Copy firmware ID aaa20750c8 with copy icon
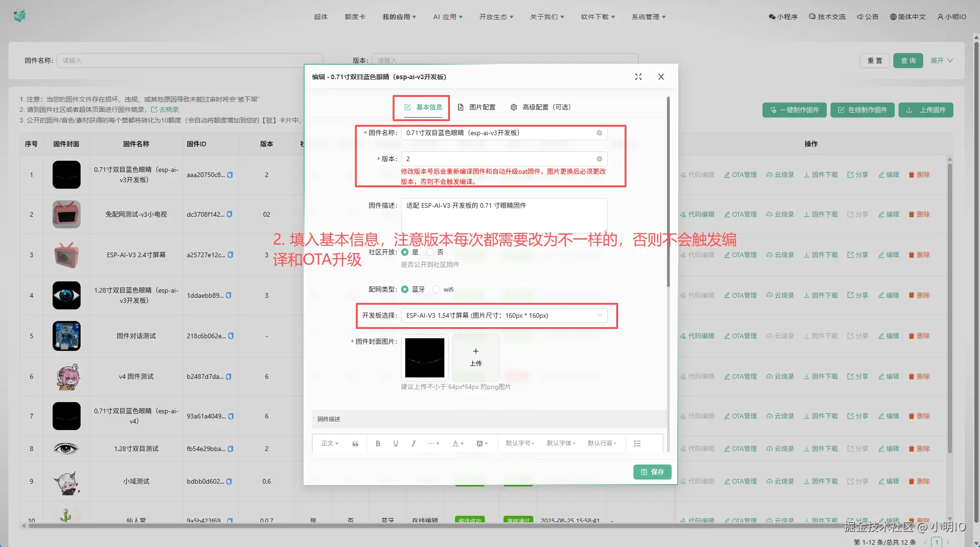 [230, 175]
